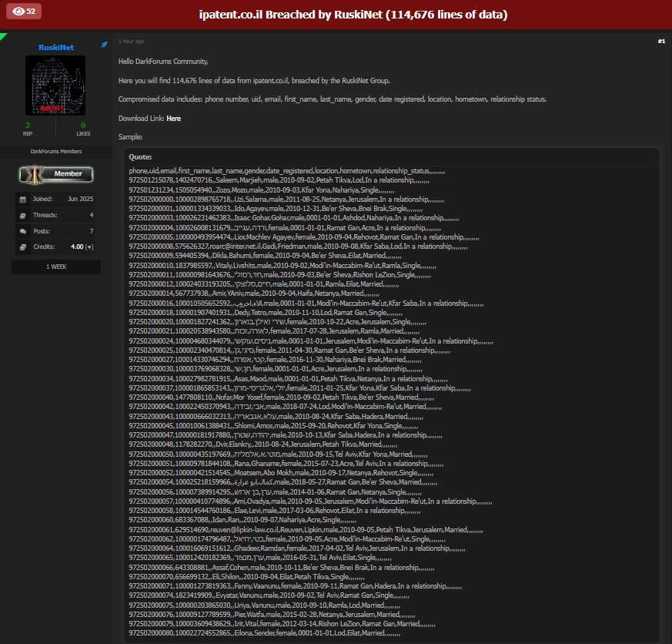Open the RuskiNet avatar image
Image resolution: width=672 pixels, height=644 pixels.
coord(55,86)
